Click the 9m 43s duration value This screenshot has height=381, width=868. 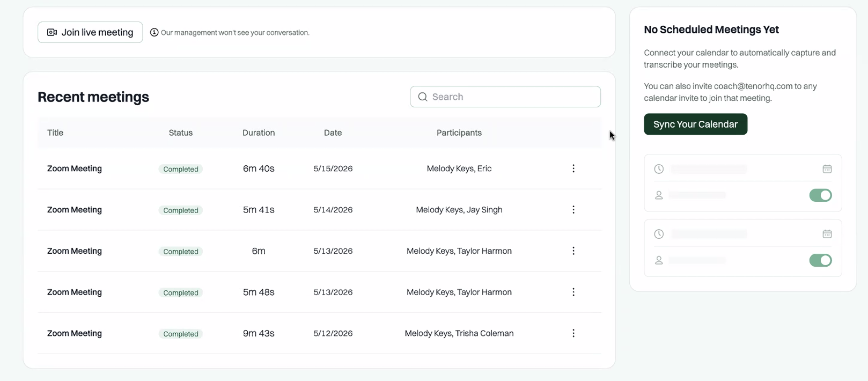pos(259,333)
